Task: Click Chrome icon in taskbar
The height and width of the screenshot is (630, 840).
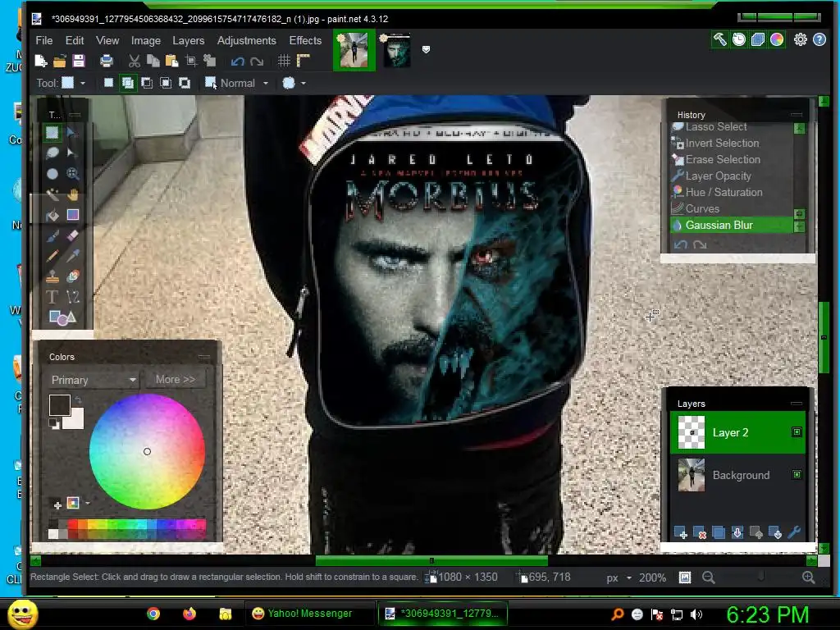Action: (x=153, y=614)
